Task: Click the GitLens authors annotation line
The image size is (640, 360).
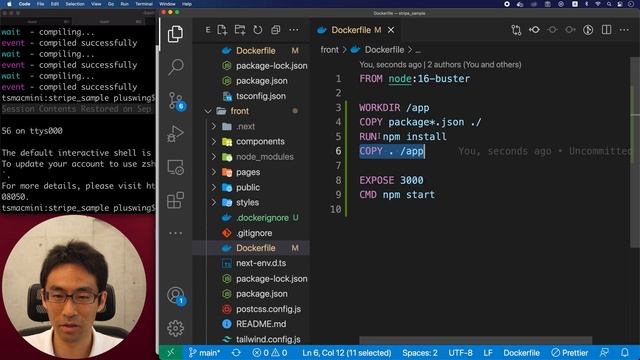Action: pyautogui.click(x=440, y=65)
